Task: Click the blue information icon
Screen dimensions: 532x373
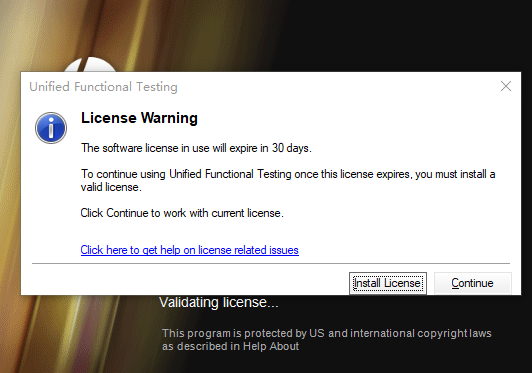Action: [51, 128]
